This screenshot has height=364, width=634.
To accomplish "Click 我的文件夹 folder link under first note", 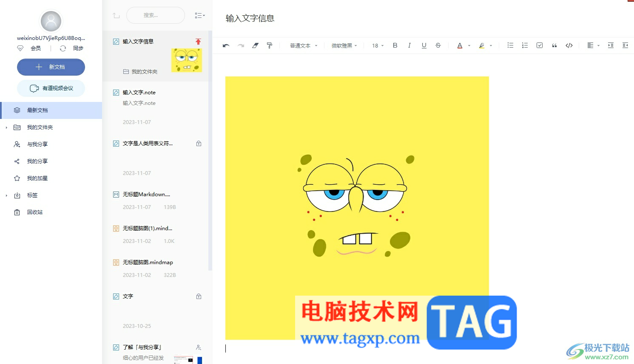I will 140,72.
